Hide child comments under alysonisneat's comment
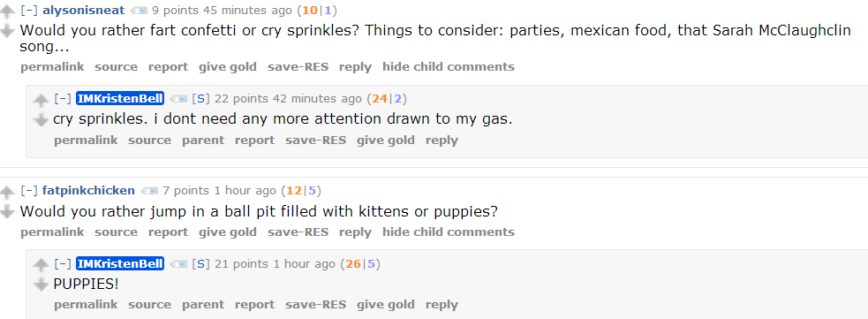The width and height of the screenshot is (868, 319). [449, 67]
